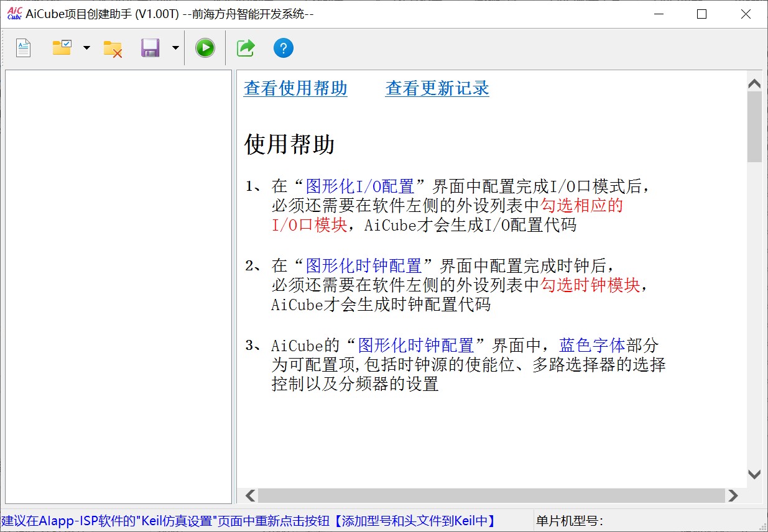Click the green export arrow icon

(x=246, y=48)
